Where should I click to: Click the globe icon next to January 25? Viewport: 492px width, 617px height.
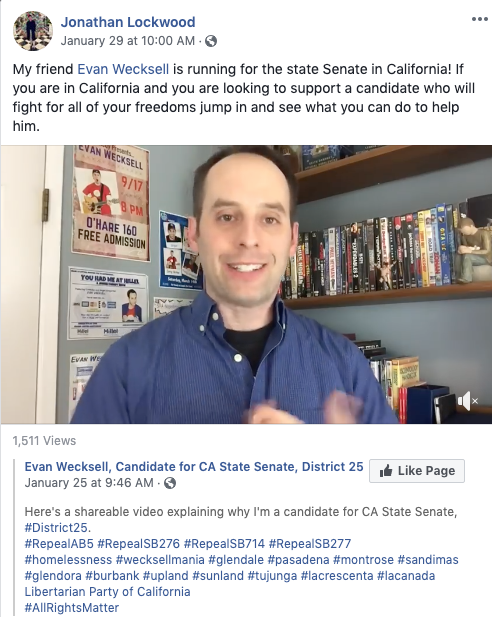170,483
